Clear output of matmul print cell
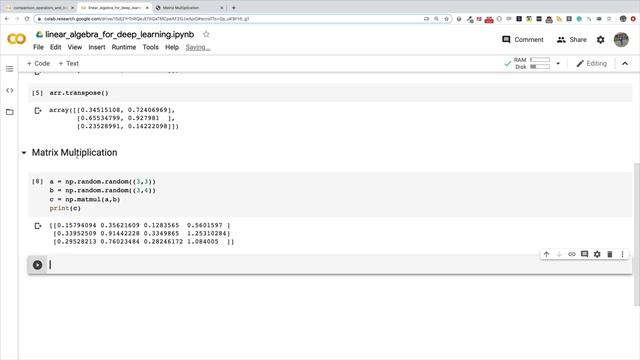 (x=38, y=226)
